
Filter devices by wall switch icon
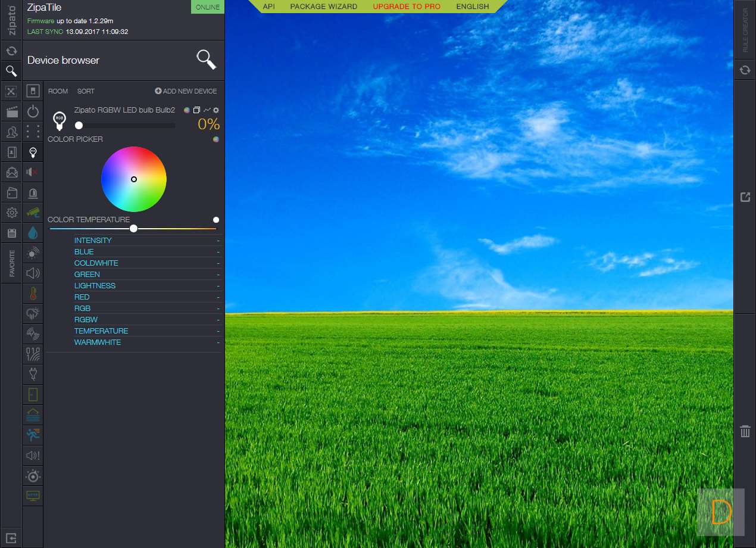tap(33, 91)
